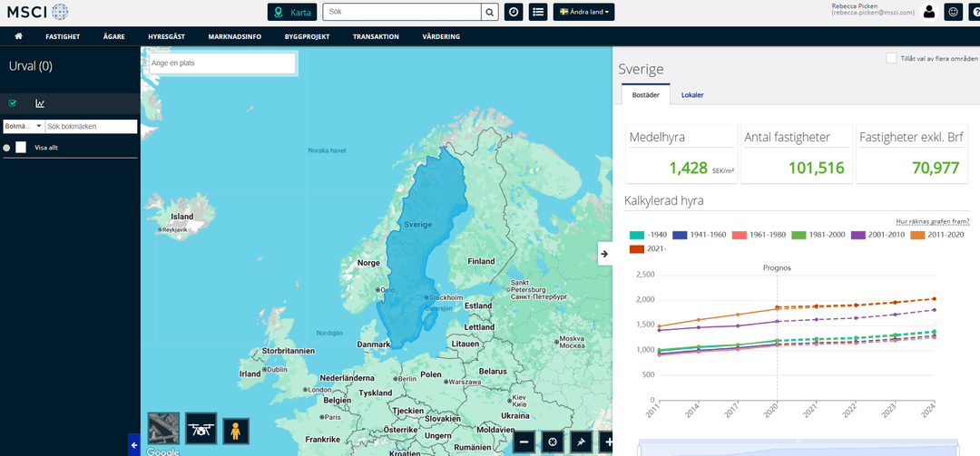This screenshot has width=980, height=456.
Task: Expand the Bokmärken dropdown
Action: (x=24, y=127)
